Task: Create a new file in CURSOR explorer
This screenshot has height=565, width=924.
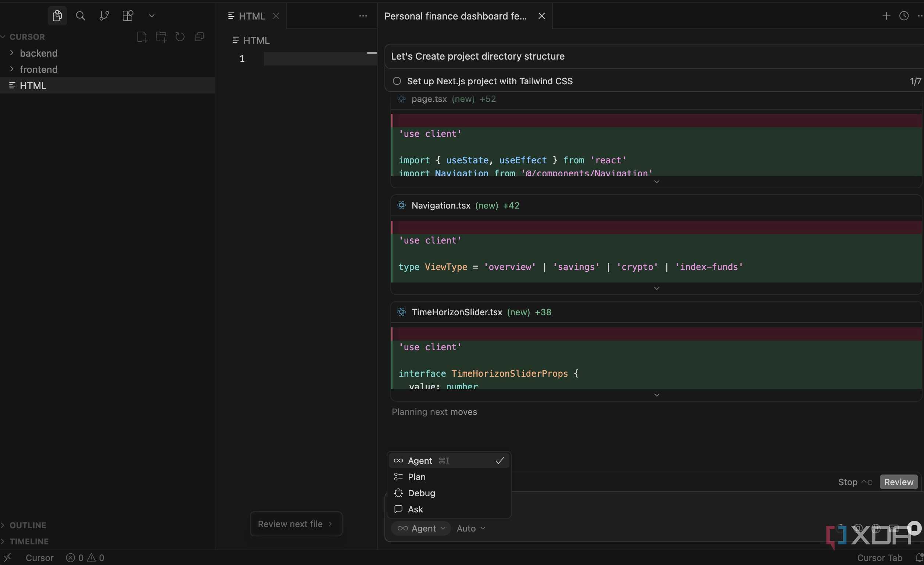Action: 142,37
